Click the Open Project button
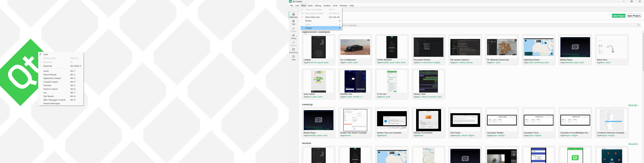The image size is (644, 163). (634, 16)
